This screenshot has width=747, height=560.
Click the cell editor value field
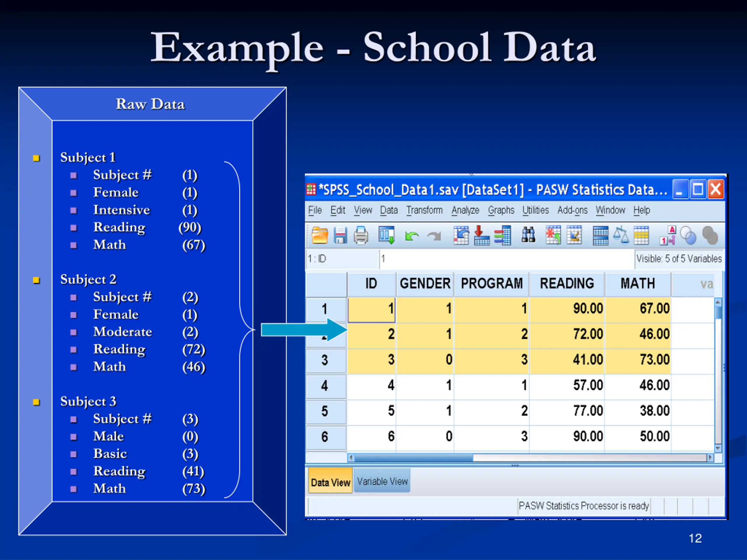[506, 259]
